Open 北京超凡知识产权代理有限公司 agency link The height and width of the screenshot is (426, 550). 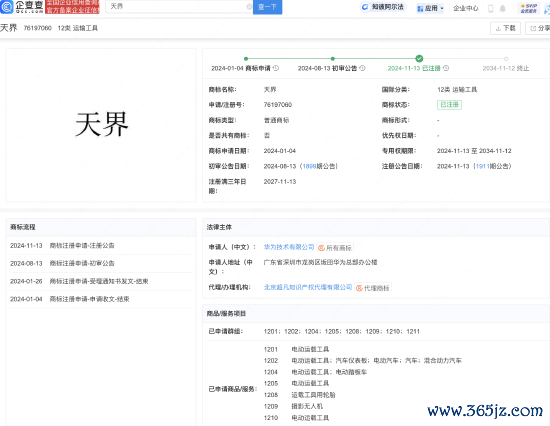click(308, 287)
